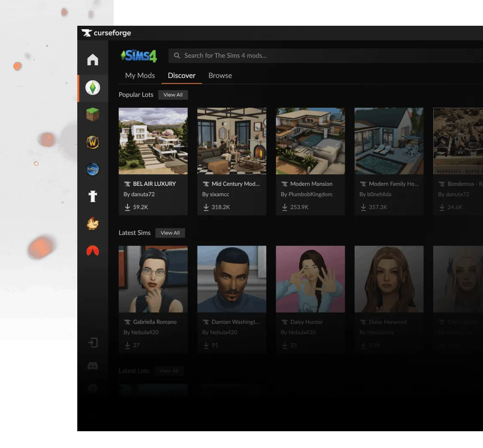The image size is (483, 448).
Task: Open the Home icon in sidebar
Action: pos(93,60)
